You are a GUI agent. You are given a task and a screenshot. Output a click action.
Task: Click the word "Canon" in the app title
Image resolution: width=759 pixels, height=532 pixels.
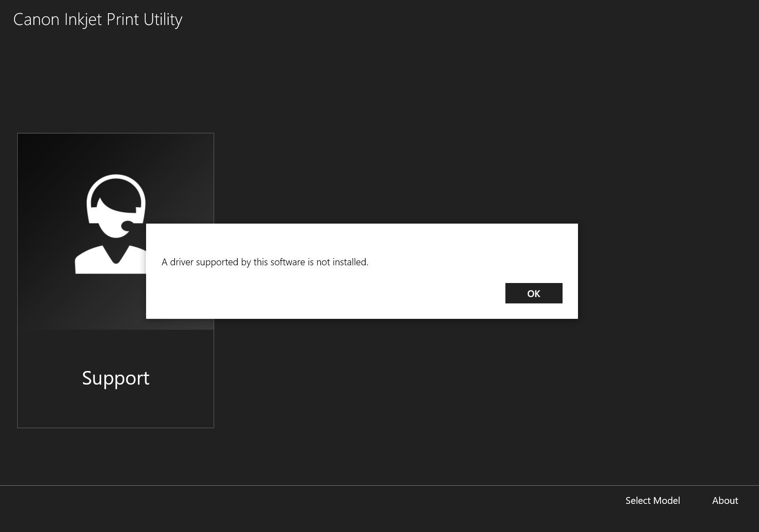[x=36, y=20]
